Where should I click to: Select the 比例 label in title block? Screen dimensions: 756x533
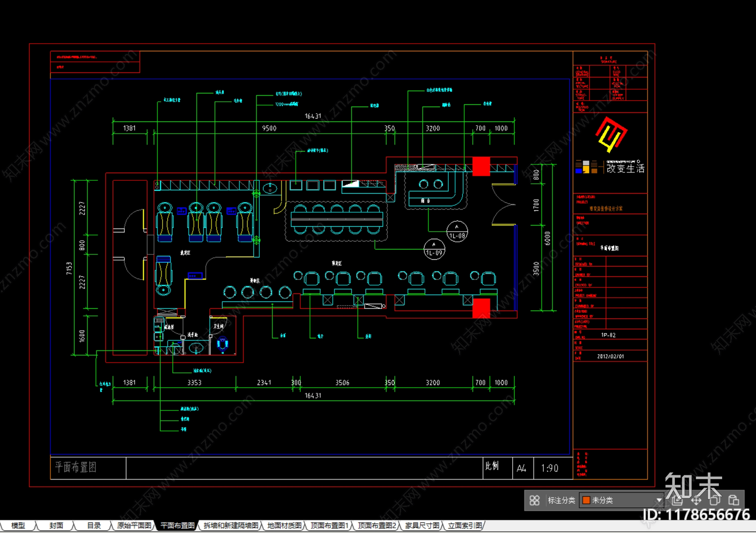(492, 466)
